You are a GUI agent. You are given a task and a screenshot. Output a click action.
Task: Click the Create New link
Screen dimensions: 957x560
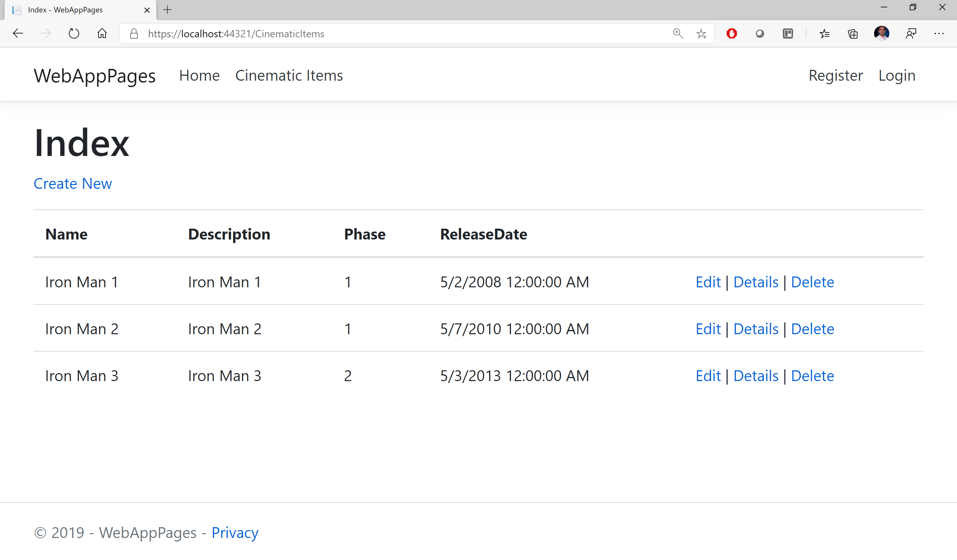pyautogui.click(x=72, y=184)
